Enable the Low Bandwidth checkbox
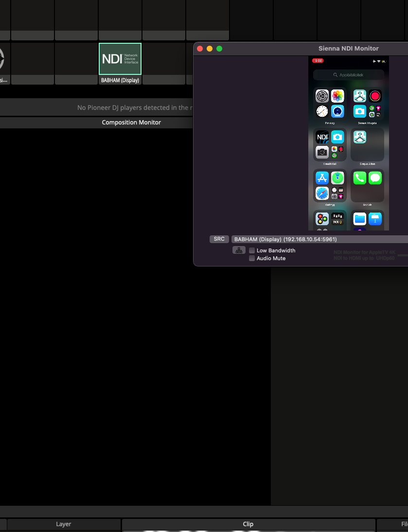The width and height of the screenshot is (408, 532). click(252, 250)
